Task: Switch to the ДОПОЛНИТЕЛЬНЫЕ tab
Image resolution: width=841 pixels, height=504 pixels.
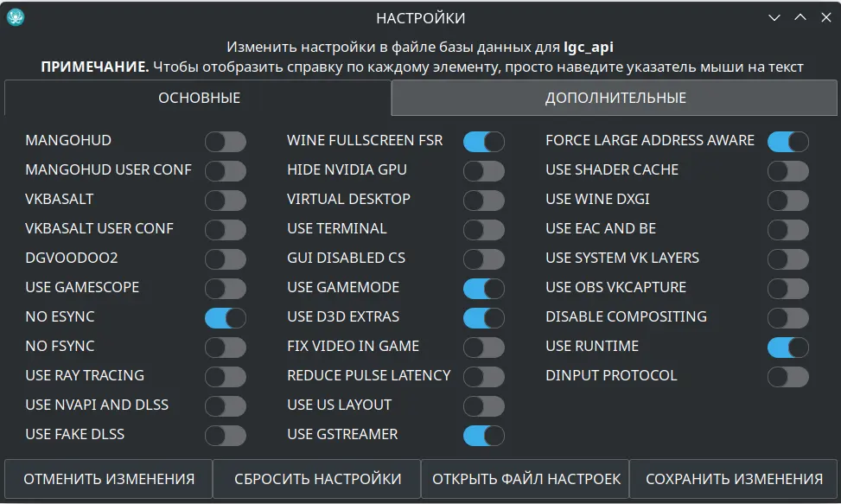Action: click(x=615, y=98)
